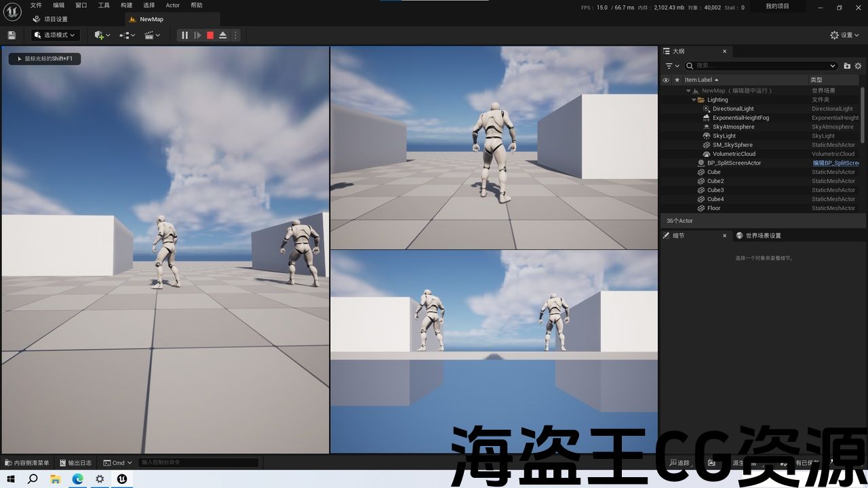The image size is (868, 488).
Task: Open the 内容侧滑菜单 content drawer
Action: pyautogui.click(x=27, y=463)
